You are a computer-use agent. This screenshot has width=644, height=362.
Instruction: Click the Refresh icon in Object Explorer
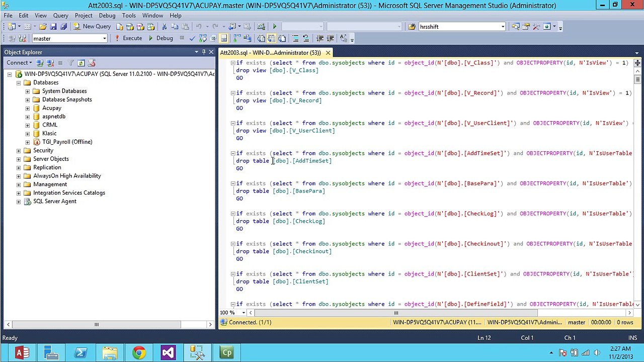[x=81, y=63]
